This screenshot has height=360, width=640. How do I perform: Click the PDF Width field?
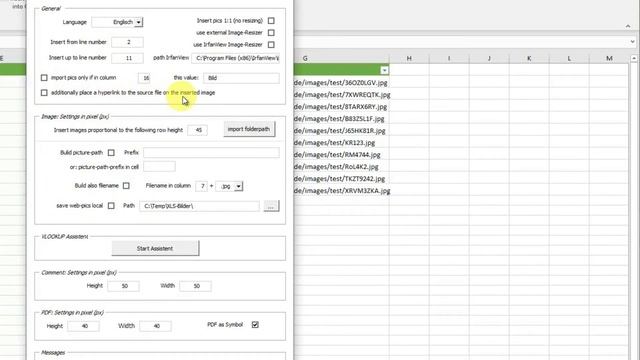click(156, 326)
